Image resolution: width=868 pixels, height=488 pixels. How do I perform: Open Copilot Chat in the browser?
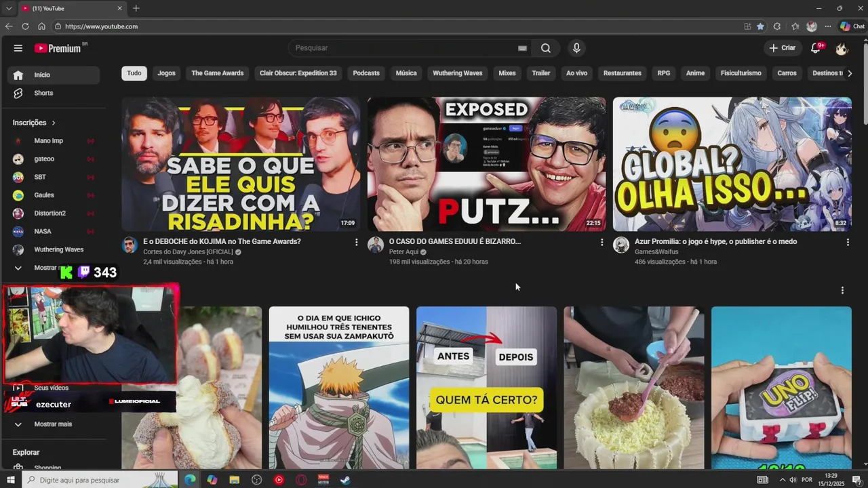[x=852, y=26]
